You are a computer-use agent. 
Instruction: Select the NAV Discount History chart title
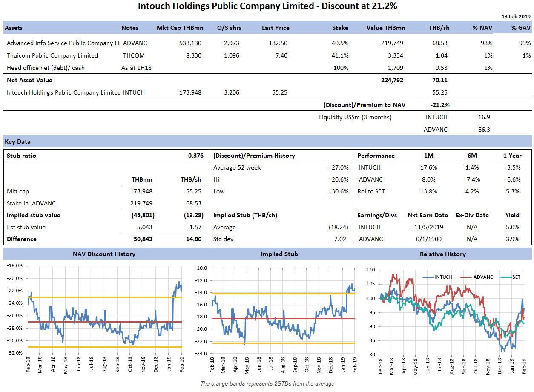[x=105, y=254]
